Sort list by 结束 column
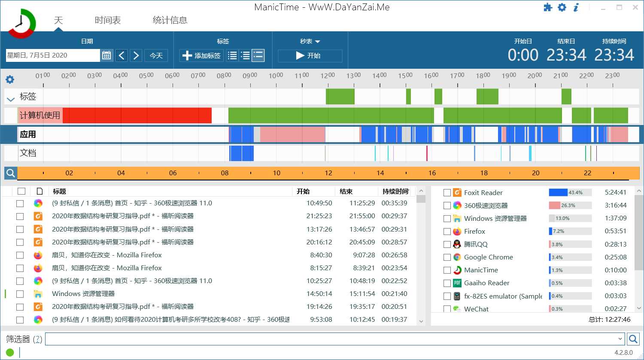Screen dimensions: 644x360 click(346, 191)
